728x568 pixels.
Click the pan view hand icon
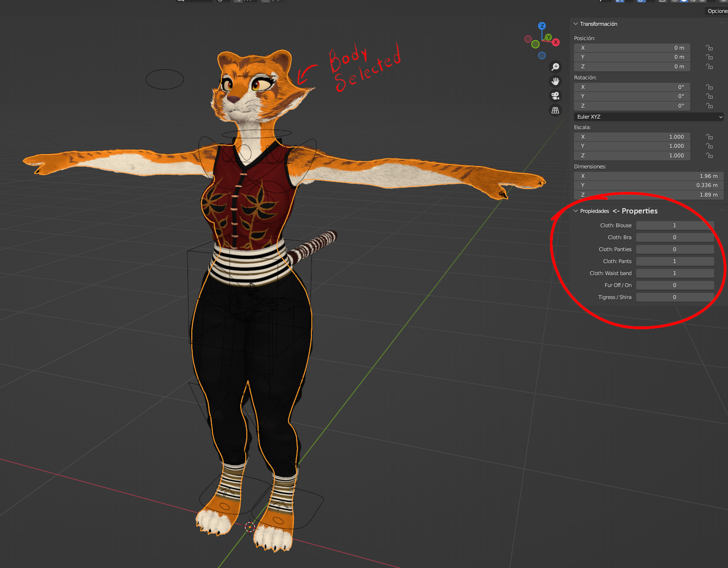[555, 81]
